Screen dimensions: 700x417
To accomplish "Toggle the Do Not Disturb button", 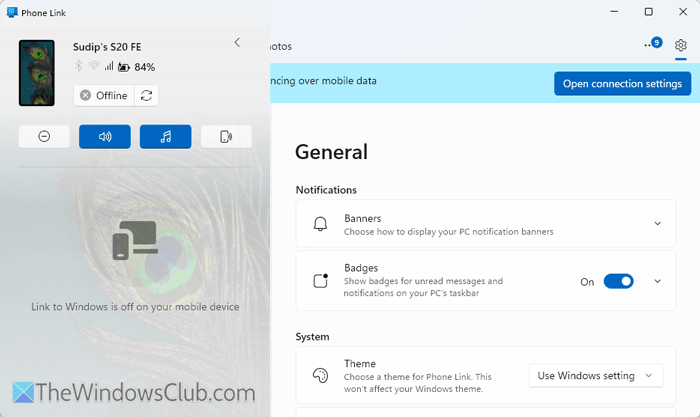I will [44, 136].
